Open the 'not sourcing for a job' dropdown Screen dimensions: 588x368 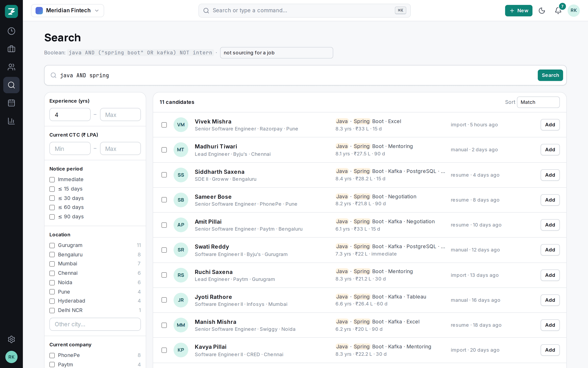(276, 53)
